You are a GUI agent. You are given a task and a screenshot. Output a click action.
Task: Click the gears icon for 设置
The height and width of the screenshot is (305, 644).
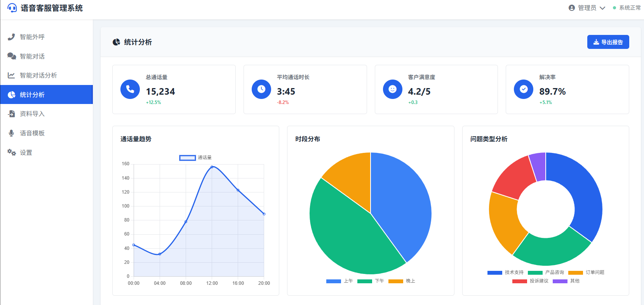click(x=12, y=152)
